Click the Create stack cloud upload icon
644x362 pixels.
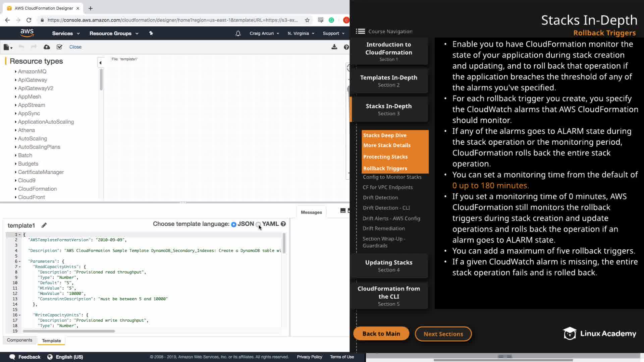pyautogui.click(x=47, y=47)
